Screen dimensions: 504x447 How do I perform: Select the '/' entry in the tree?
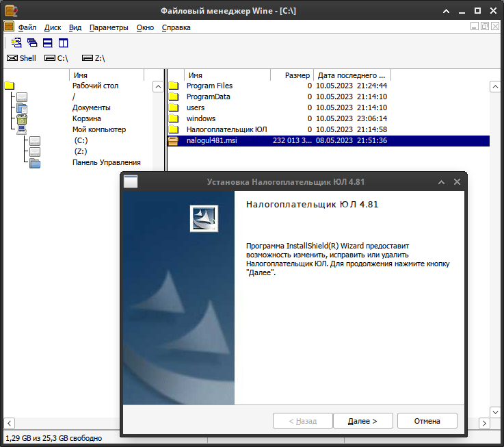click(74, 97)
